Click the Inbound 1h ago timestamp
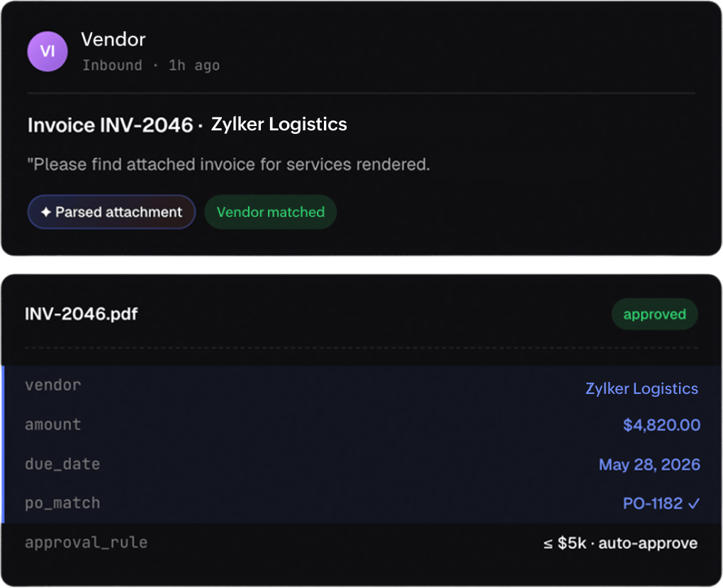The height and width of the screenshot is (588, 723). coord(151,65)
